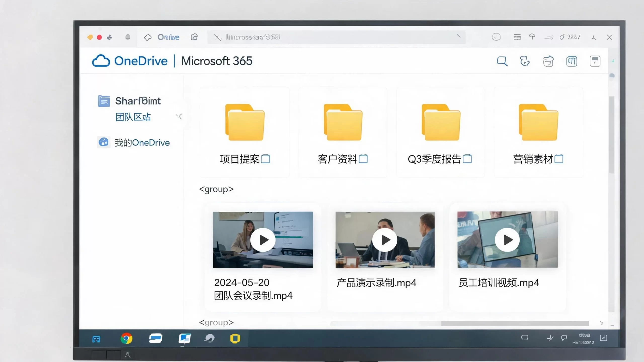Open the SharePoint folder icon in sidebar
The height and width of the screenshot is (362, 644).
pos(104,101)
